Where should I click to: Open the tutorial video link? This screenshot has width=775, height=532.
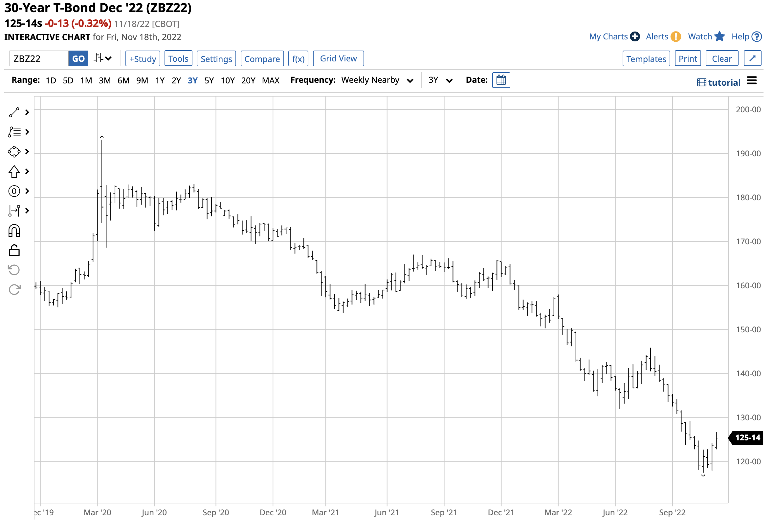[720, 82]
